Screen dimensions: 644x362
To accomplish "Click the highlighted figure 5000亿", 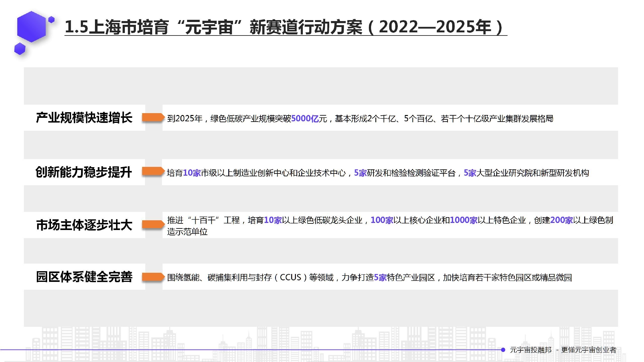I will [x=305, y=118].
